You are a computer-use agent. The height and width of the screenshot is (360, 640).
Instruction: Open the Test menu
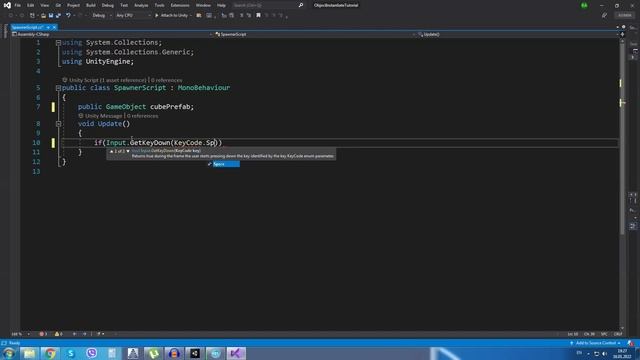click(x=124, y=5)
